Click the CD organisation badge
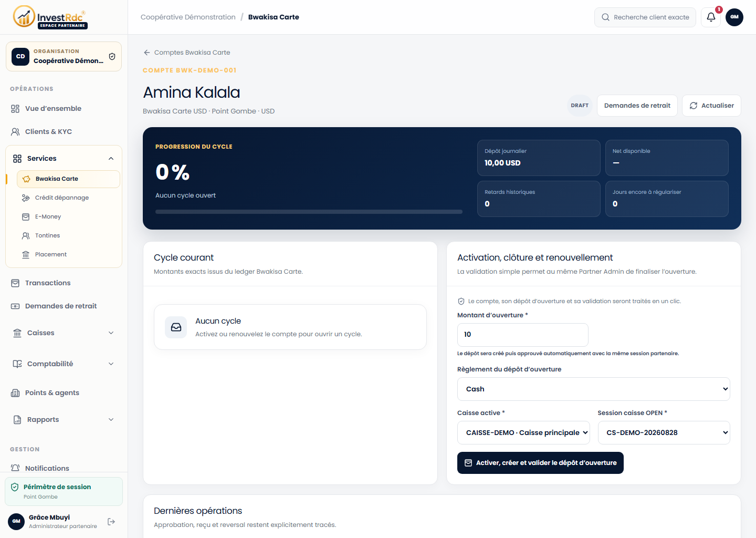The height and width of the screenshot is (538, 756). [x=20, y=56]
